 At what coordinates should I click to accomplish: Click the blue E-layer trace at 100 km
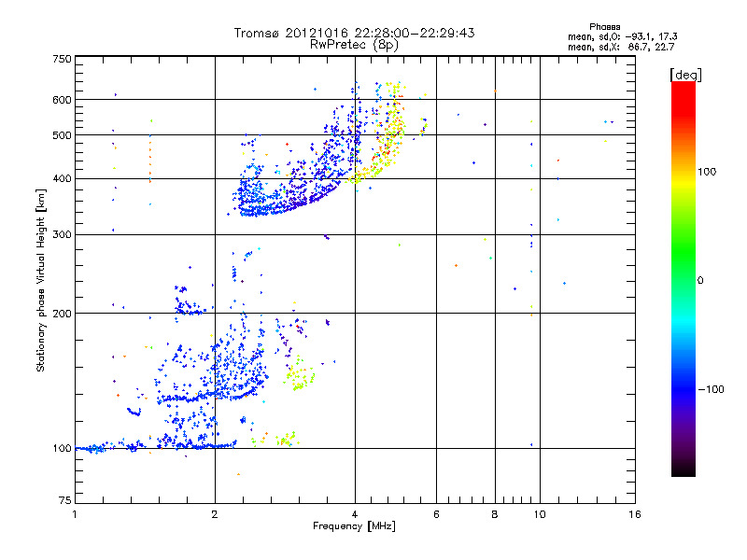(155, 446)
